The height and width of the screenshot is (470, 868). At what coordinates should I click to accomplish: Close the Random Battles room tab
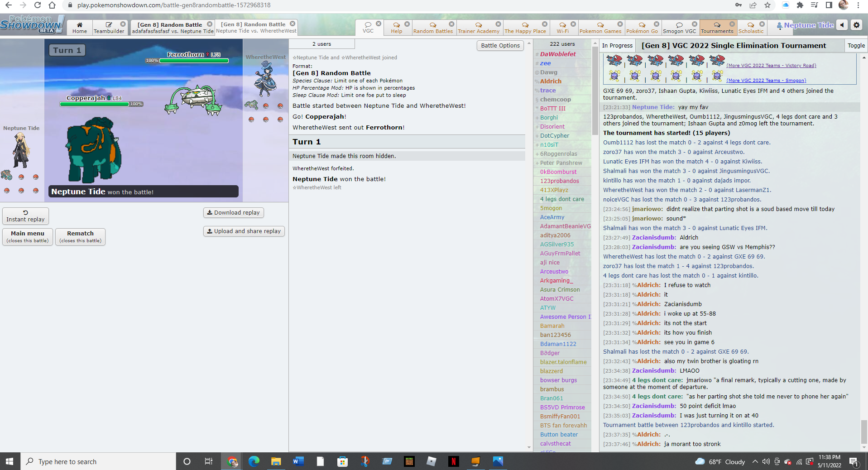click(x=451, y=24)
